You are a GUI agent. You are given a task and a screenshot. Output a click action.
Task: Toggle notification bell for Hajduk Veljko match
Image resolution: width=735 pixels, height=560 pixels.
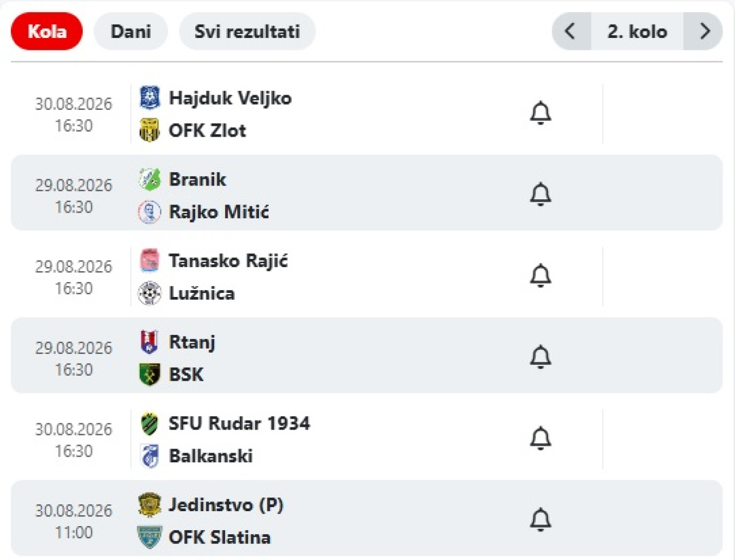point(540,113)
